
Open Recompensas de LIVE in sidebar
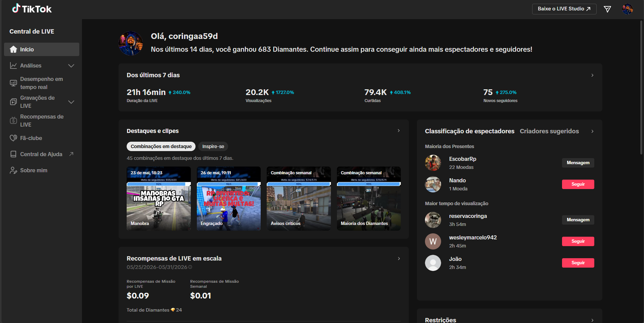coord(42,121)
